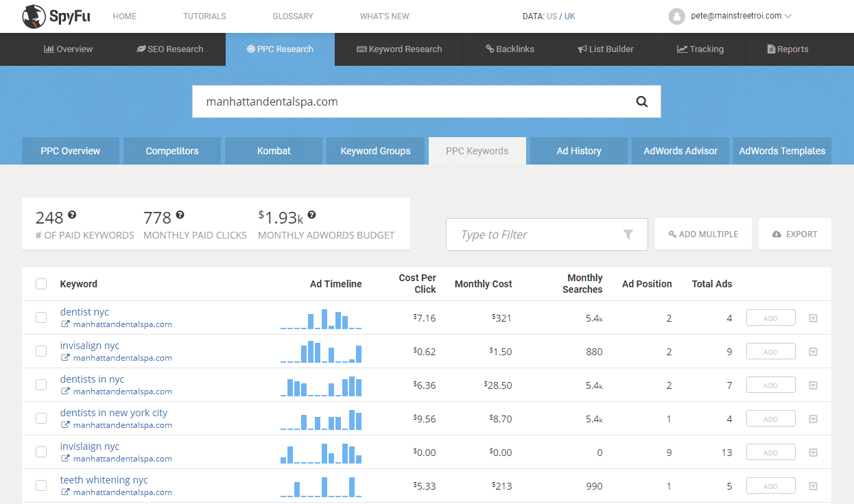Open the WHAT'S NEW top menu link

click(x=384, y=16)
